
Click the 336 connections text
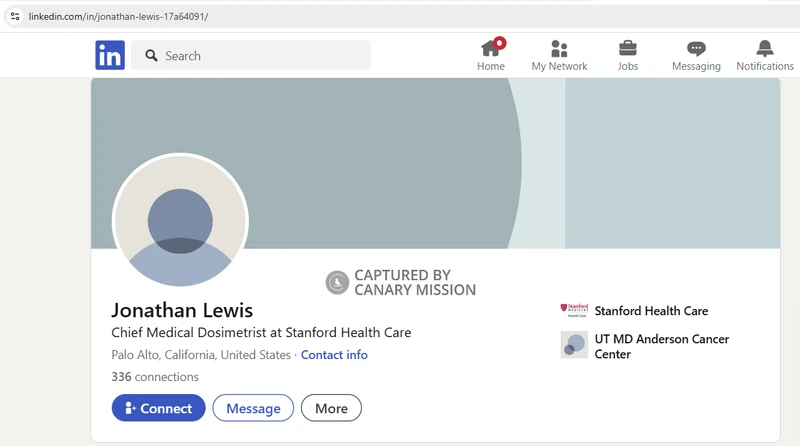155,377
